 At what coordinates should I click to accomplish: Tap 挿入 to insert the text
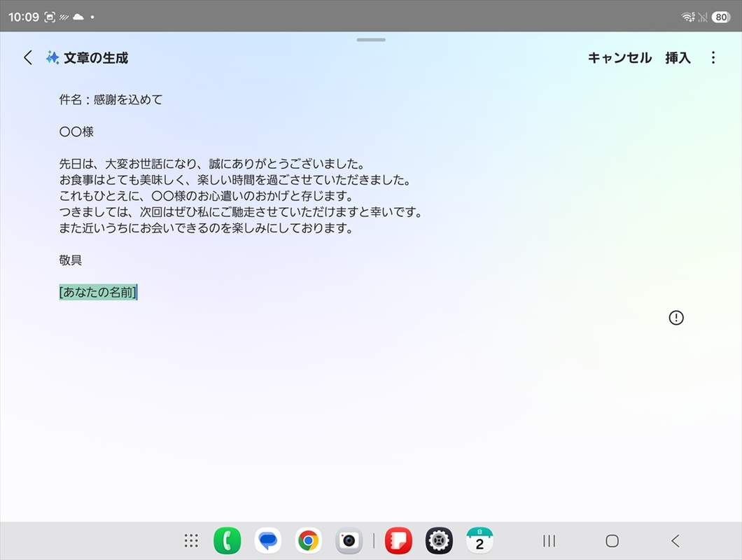click(678, 58)
